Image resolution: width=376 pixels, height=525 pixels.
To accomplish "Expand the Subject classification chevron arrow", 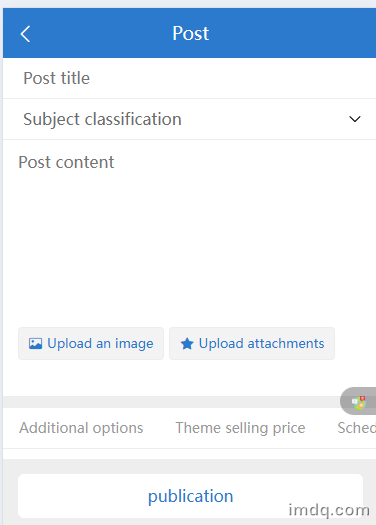I will click(355, 119).
